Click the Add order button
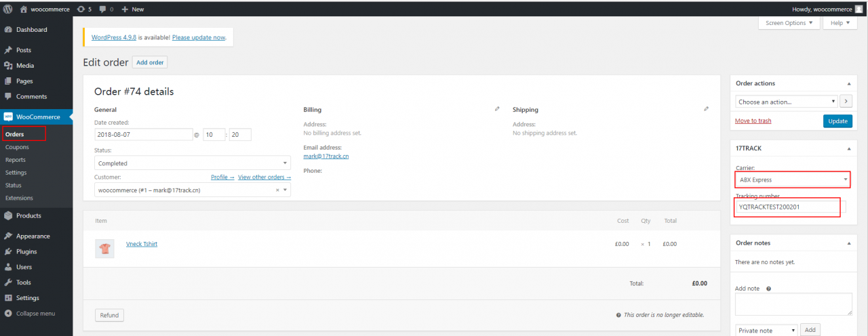Image resolution: width=868 pixels, height=336 pixels. (x=150, y=62)
